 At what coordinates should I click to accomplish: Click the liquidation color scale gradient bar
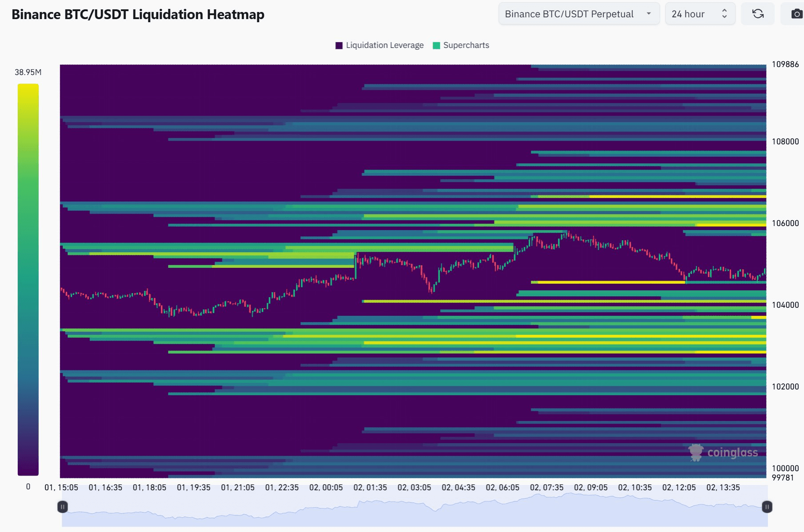click(x=28, y=279)
